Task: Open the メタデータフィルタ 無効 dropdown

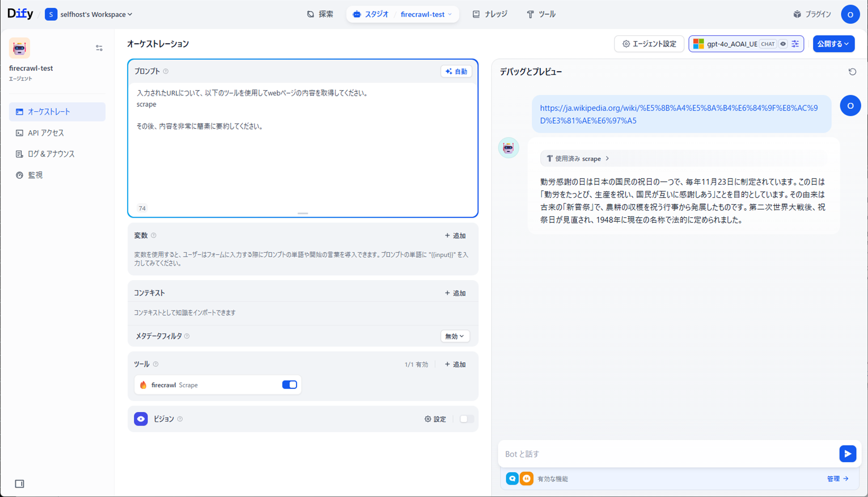Action: click(x=455, y=336)
